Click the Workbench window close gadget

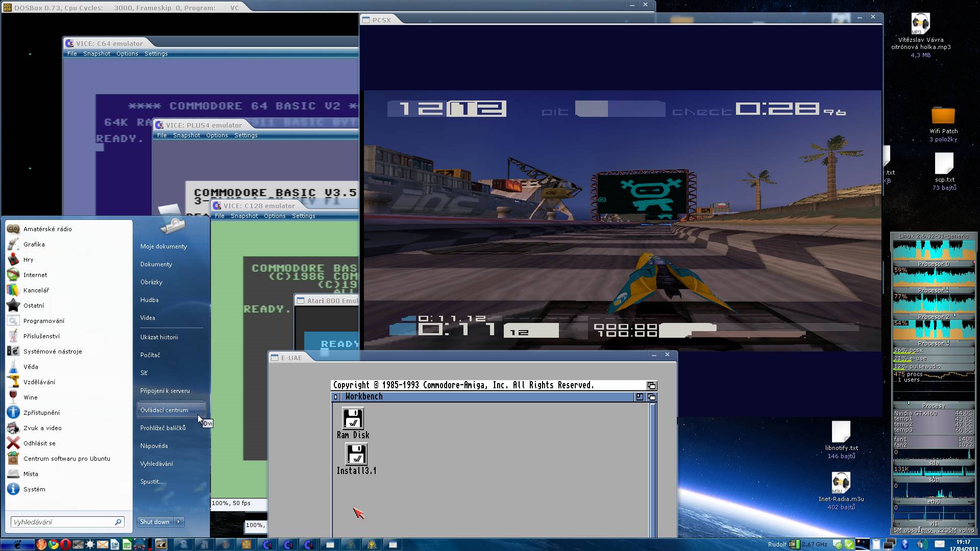pos(335,397)
